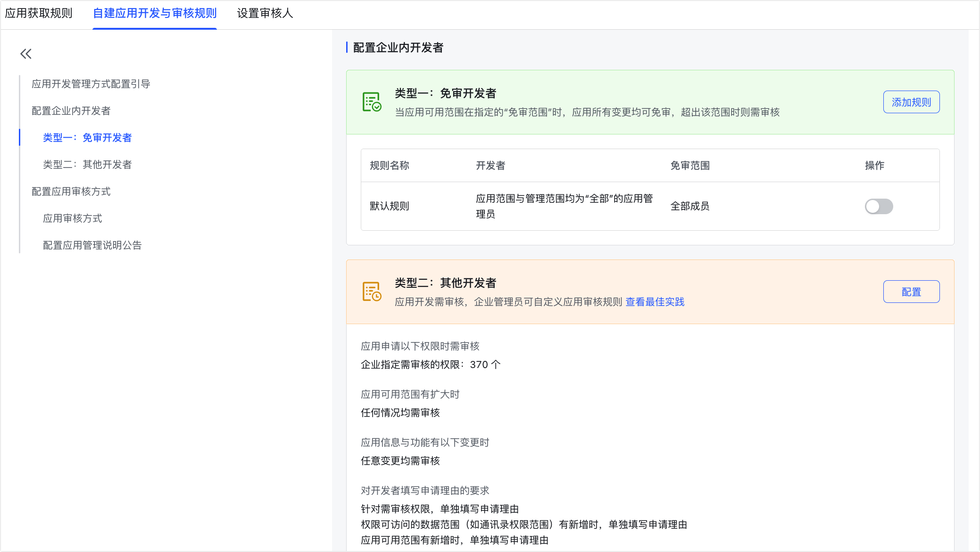Image resolution: width=980 pixels, height=552 pixels.
Task: Go to 配置应用审核方式 in sidebar
Action: coord(71,192)
